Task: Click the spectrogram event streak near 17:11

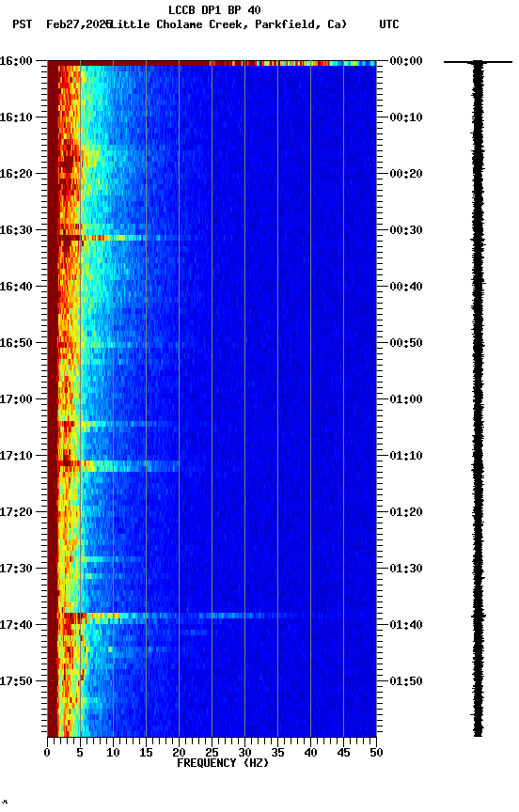Action: [119, 465]
